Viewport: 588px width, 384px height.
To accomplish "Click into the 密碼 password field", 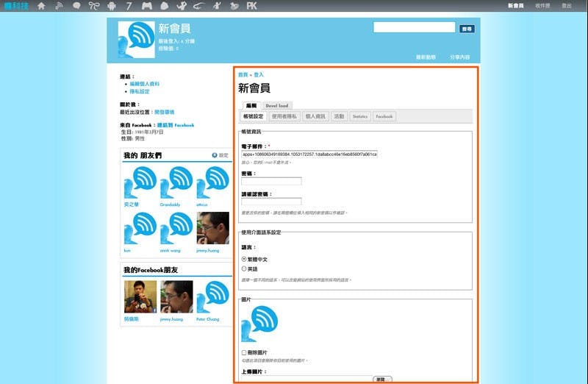I will [271, 181].
